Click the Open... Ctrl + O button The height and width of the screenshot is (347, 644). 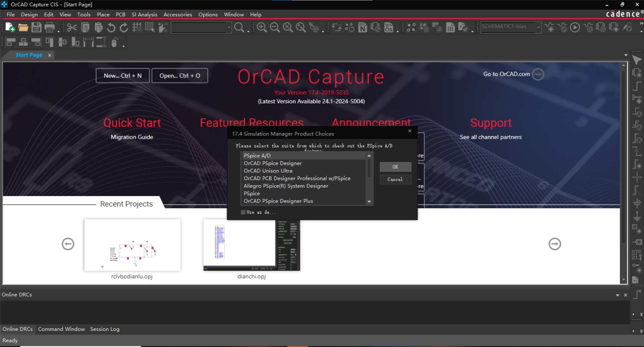180,76
